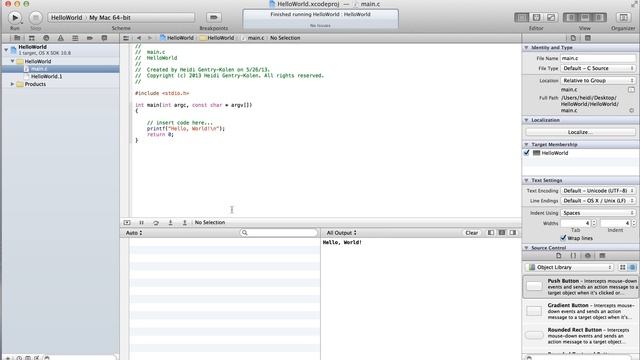Select Gradient Button in Object Library
640x360 pixels.
580,311
